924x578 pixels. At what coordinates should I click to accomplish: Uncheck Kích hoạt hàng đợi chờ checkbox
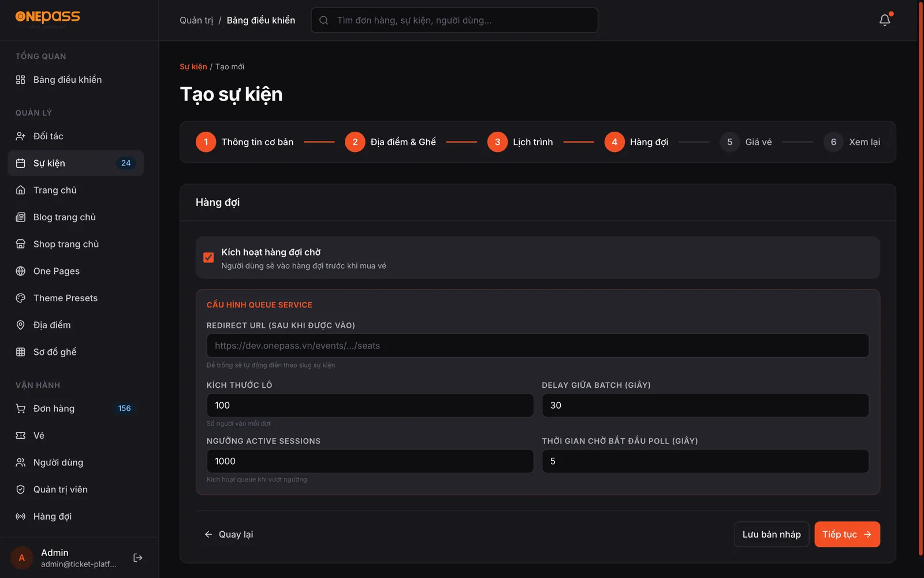[x=208, y=258]
